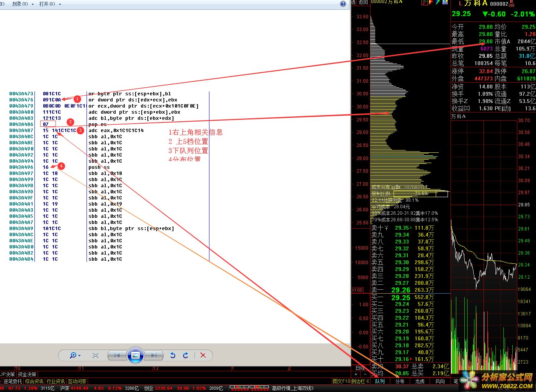Go to the previous image in viewer

pos(117,355)
